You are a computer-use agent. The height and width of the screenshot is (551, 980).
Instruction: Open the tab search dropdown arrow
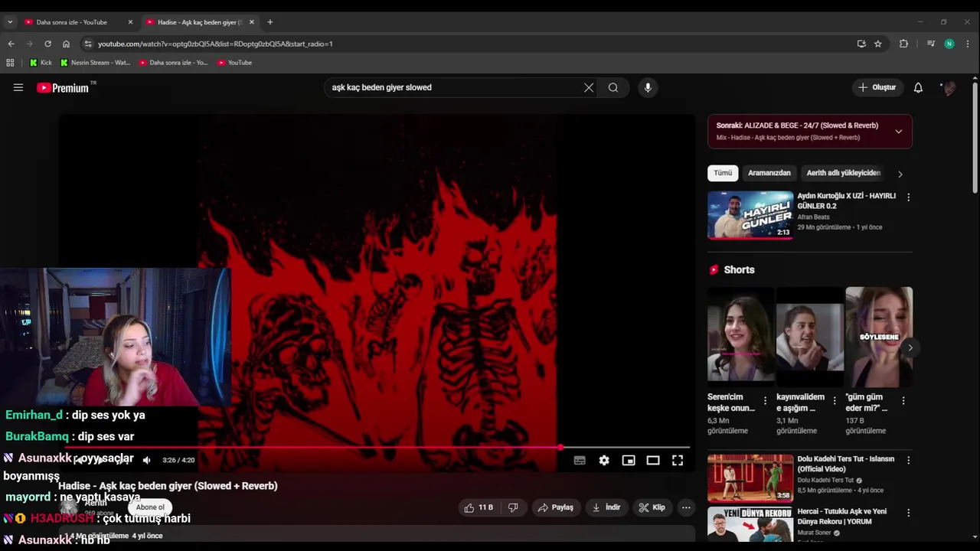point(10,22)
